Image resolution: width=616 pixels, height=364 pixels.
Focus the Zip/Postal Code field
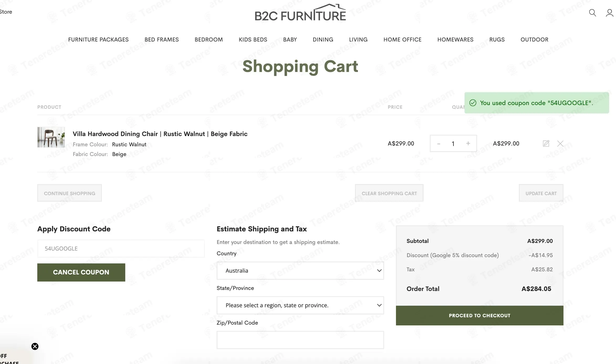click(300, 340)
